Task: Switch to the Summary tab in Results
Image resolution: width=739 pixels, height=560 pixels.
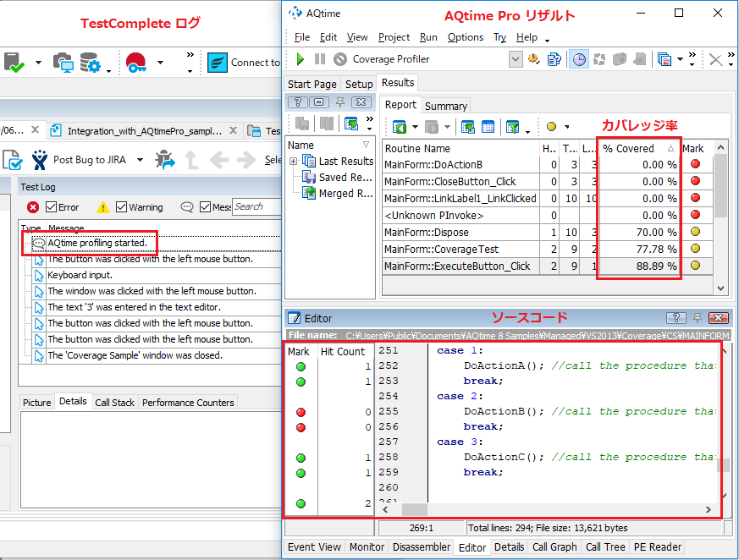Action: pos(446,107)
